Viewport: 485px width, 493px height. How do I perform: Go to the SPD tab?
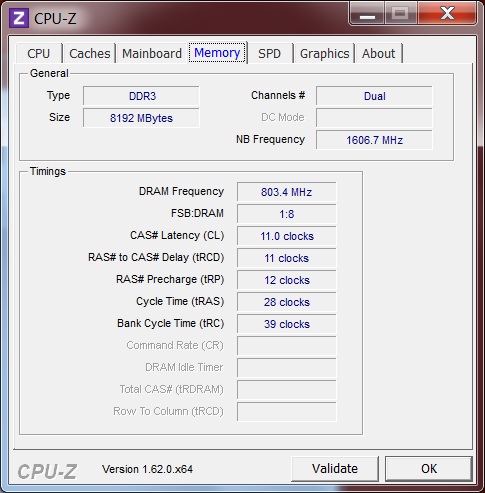coord(270,53)
